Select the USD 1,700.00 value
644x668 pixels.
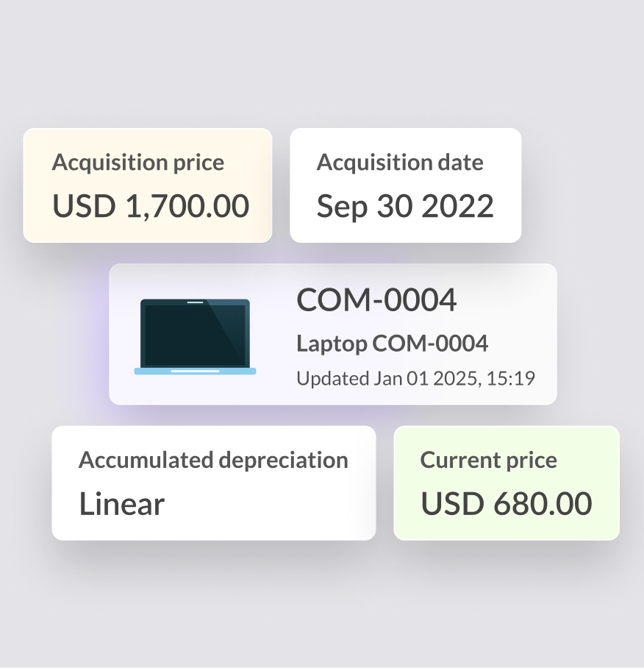coord(151,206)
